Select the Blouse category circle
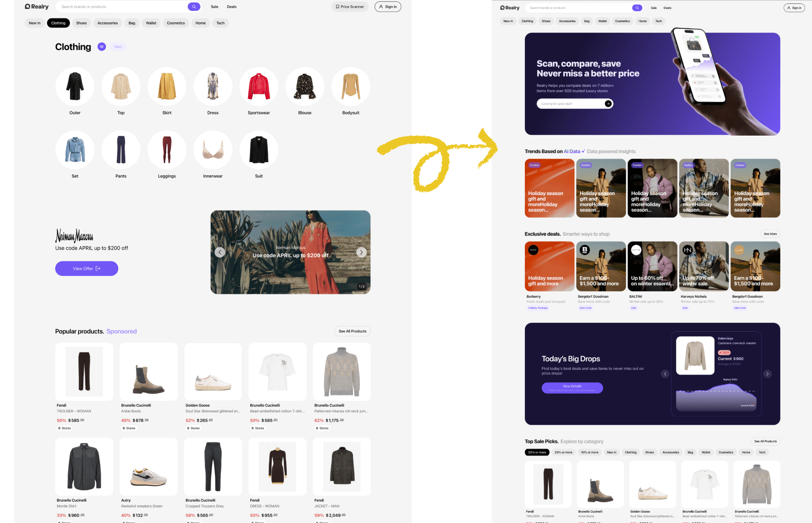 tap(305, 86)
